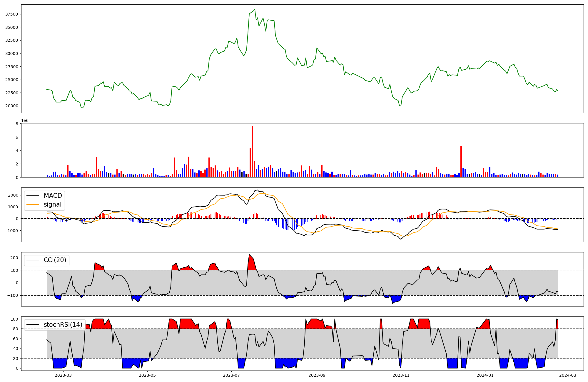588x382 pixels.
Task: Click the tallest red volume bar
Action: pyautogui.click(x=252, y=151)
